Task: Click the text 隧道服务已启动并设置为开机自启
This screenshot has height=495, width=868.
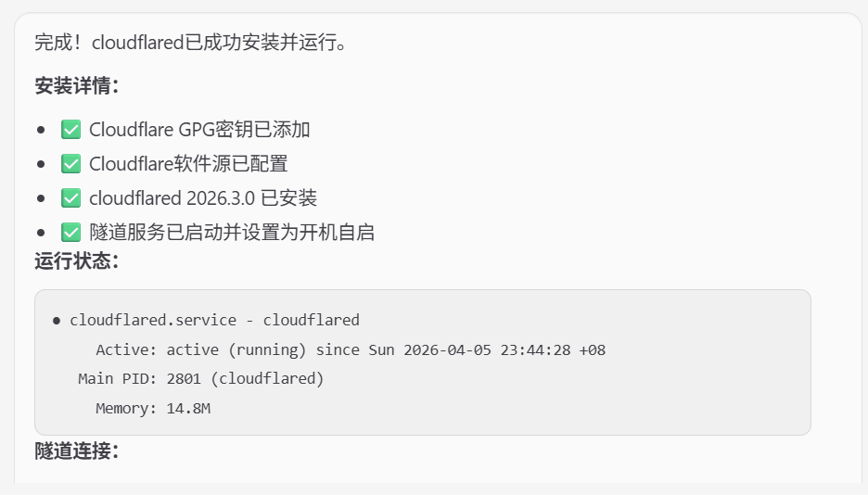Action: (232, 233)
